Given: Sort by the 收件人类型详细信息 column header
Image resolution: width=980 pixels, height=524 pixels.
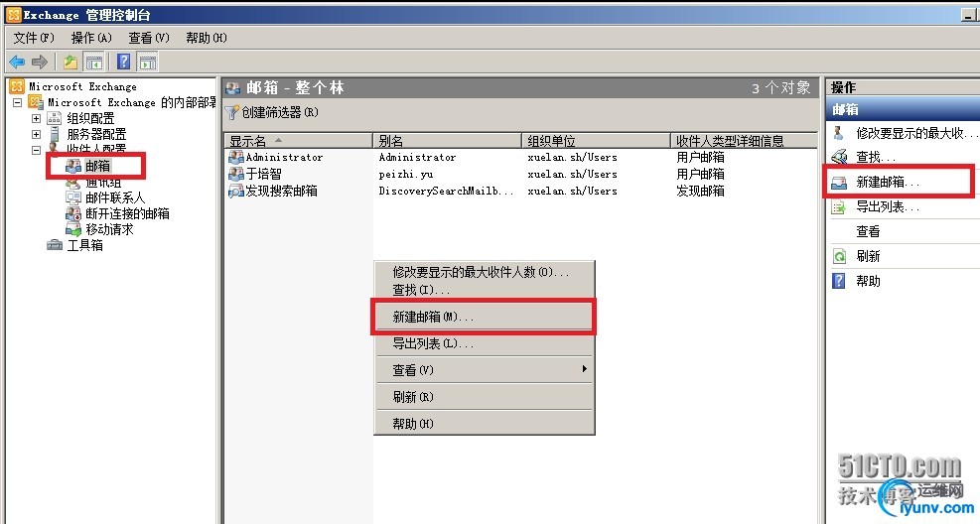Looking at the screenshot, I should coord(743,141).
